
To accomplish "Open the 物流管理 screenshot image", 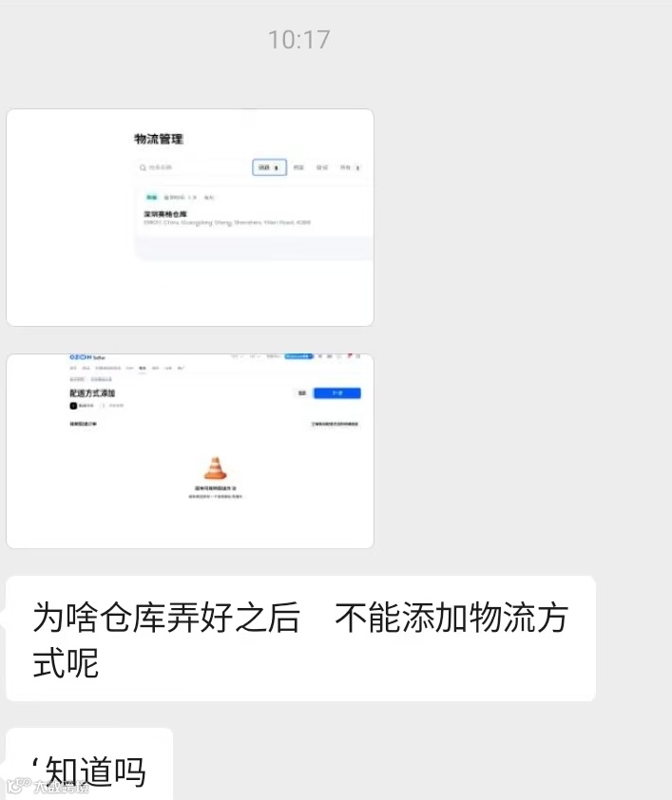I will click(190, 218).
